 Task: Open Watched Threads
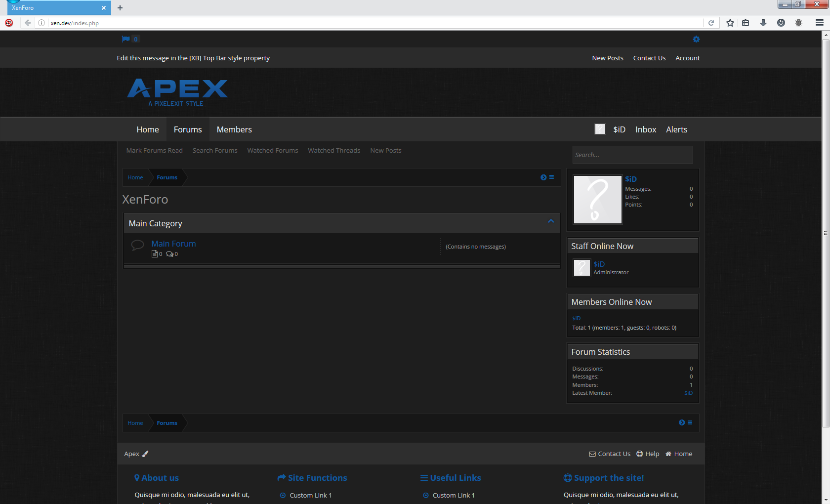click(334, 150)
